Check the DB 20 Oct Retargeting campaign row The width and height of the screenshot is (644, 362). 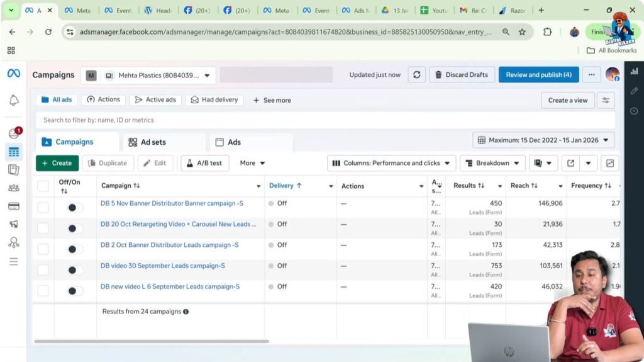pos(43,228)
